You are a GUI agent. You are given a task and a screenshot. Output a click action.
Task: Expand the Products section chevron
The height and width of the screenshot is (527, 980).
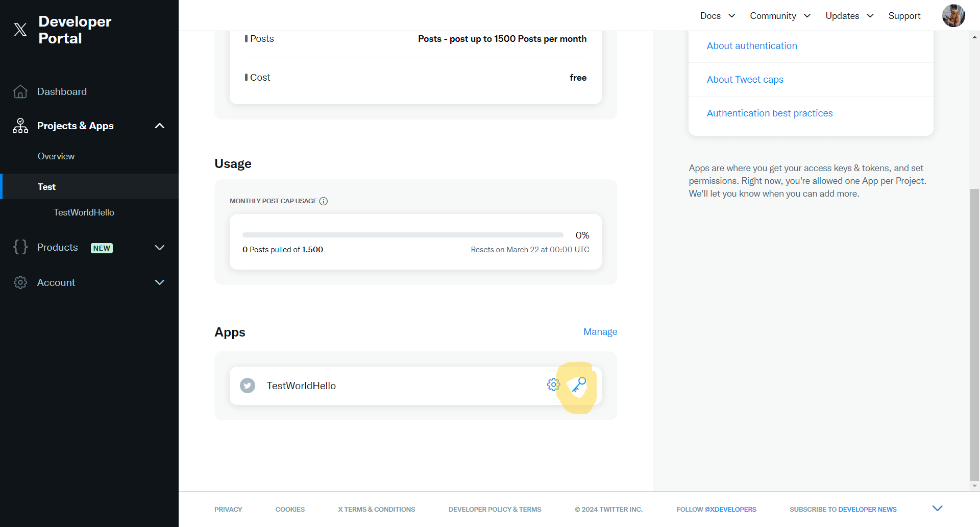(x=159, y=248)
